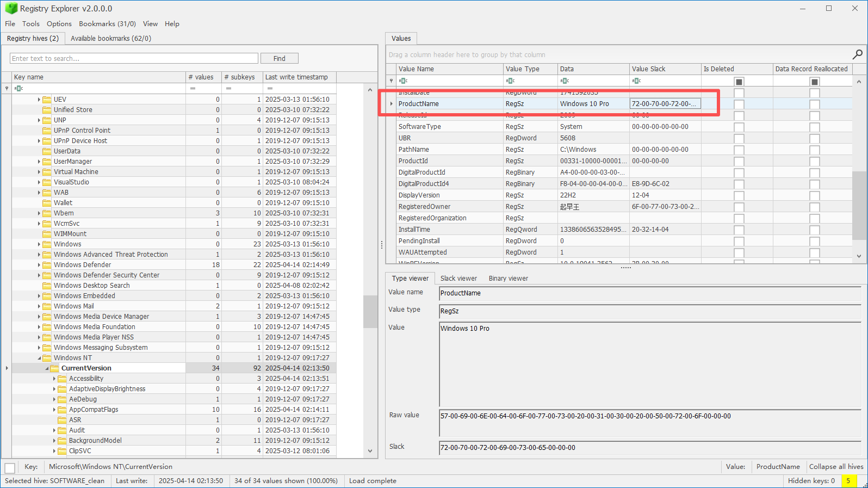Click the registry tree vertical scrollbar thumb
This screenshot has height=488, width=868.
pos(370,312)
